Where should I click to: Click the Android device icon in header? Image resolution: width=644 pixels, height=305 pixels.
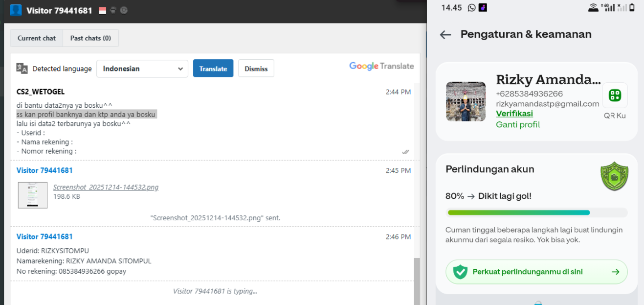113,10
